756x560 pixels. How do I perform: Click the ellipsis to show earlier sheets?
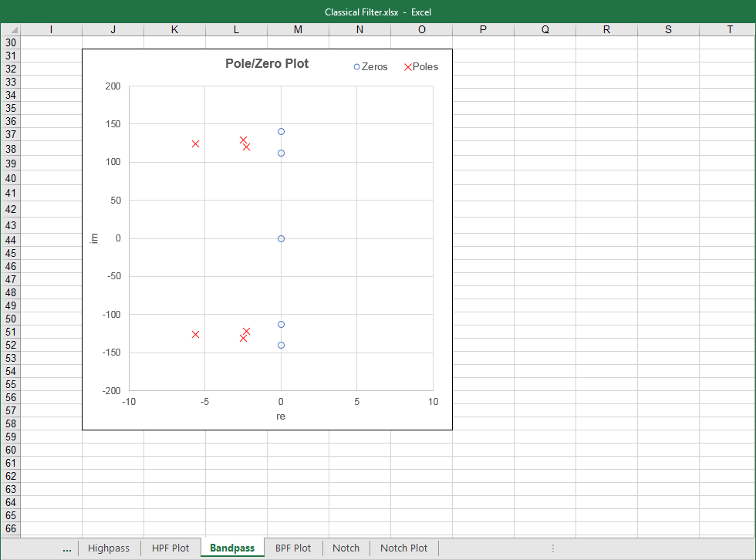coord(67,548)
